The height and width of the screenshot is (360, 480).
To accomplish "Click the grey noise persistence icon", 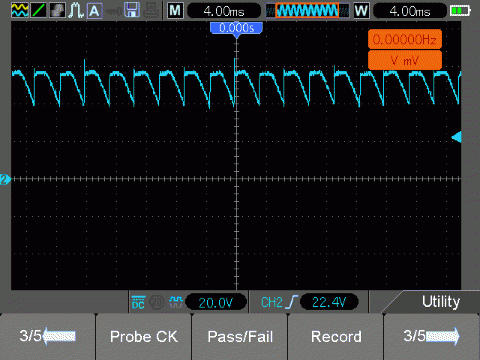I will (x=57, y=10).
